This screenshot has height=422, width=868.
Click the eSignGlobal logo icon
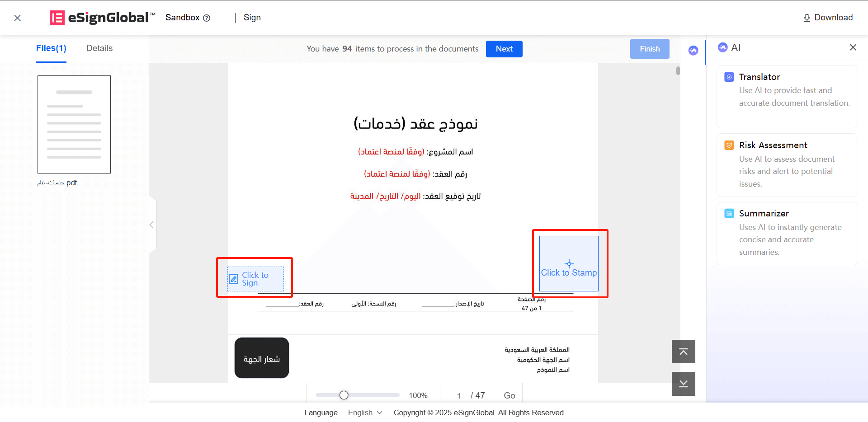click(x=57, y=18)
